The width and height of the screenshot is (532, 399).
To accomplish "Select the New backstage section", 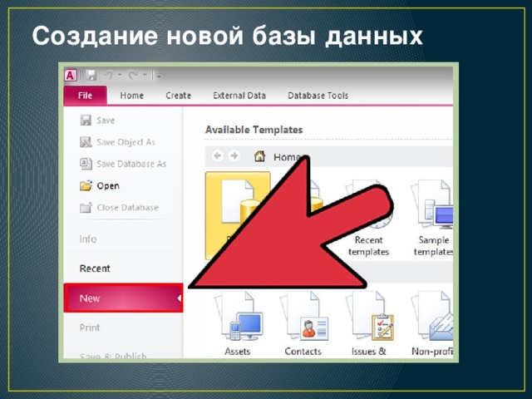I will pyautogui.click(x=124, y=298).
